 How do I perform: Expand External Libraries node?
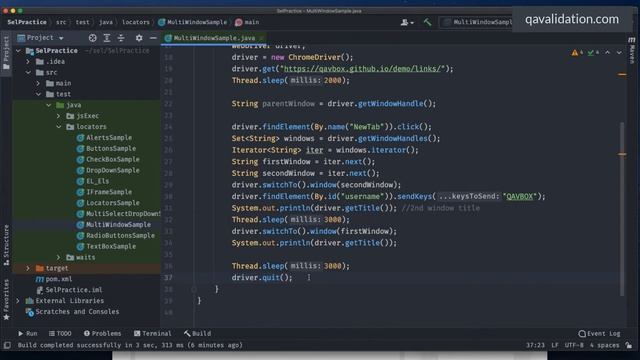pos(18,301)
